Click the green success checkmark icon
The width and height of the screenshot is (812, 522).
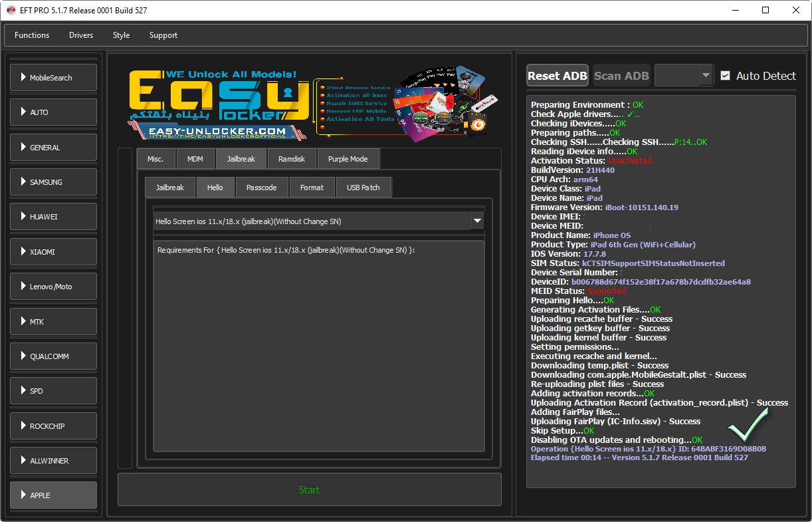(748, 426)
